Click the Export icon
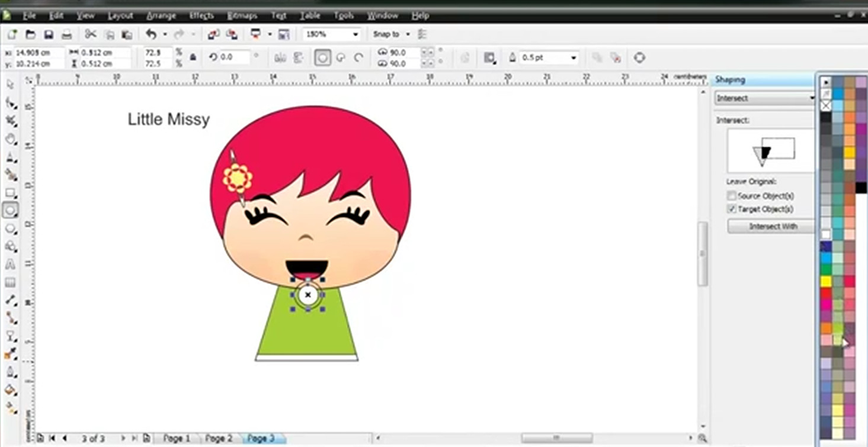Viewport: 868px width, 447px height. pos(232,34)
